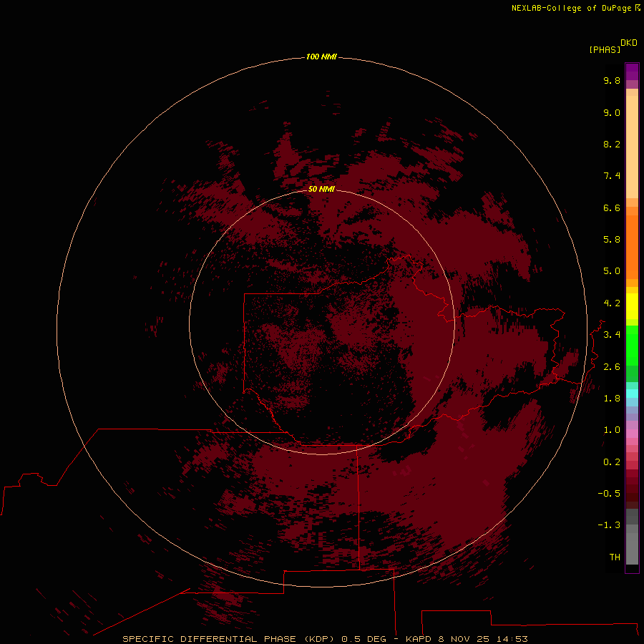This screenshot has height=644, width=644.
Task: Click the gray bottom segment of color scale
Action: tap(632, 548)
